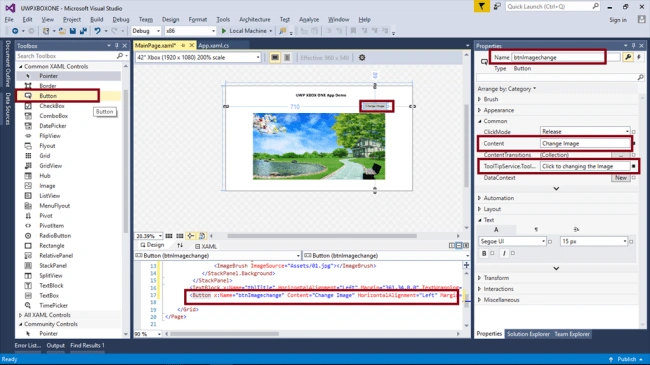The width and height of the screenshot is (650, 365).
Task: Open the Architecture menu
Action: click(x=255, y=19)
